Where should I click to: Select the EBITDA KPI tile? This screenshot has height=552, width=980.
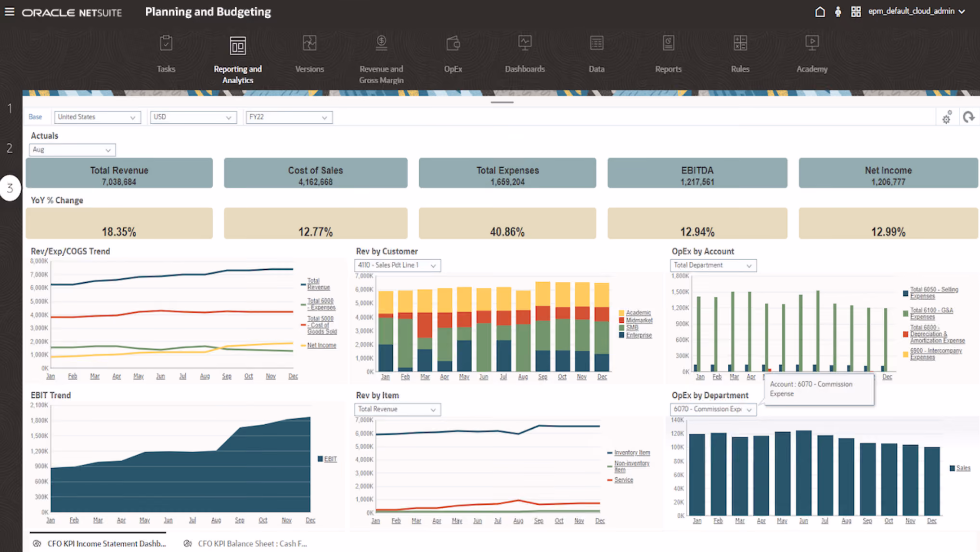697,173
